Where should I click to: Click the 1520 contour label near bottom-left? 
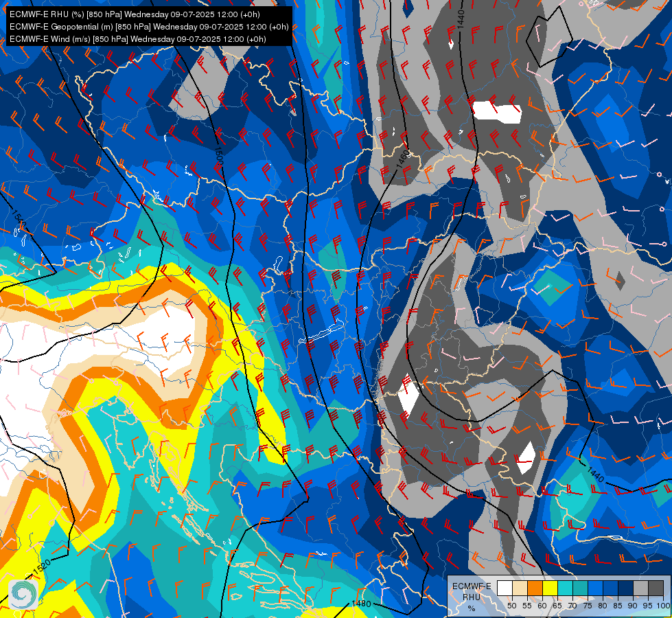pos(42,566)
